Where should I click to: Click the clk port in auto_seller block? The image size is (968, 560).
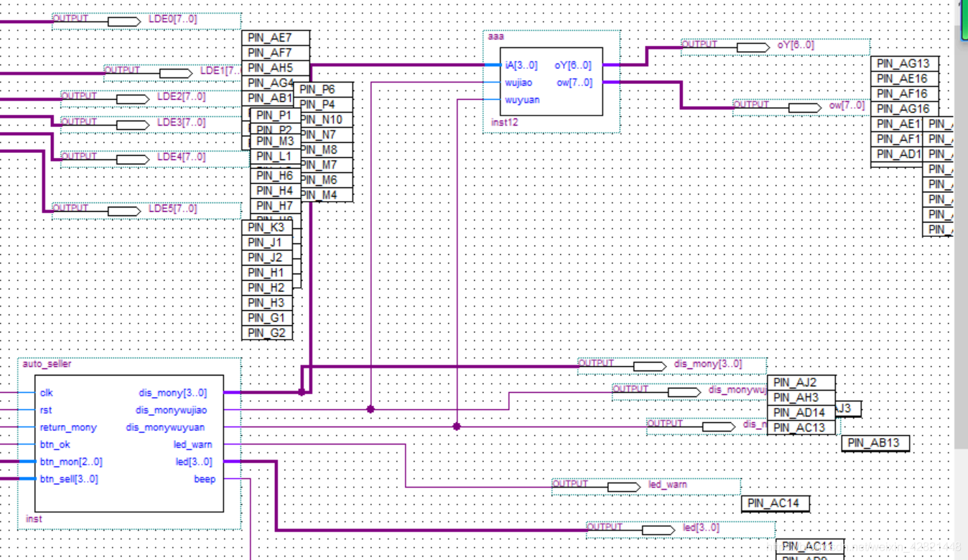47,393
